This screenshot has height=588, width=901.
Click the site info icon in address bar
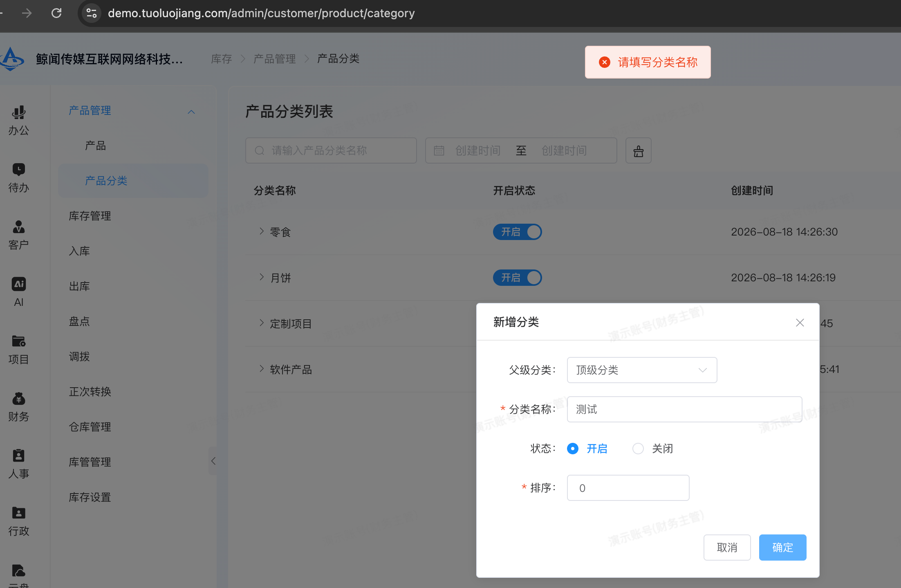[x=92, y=13]
